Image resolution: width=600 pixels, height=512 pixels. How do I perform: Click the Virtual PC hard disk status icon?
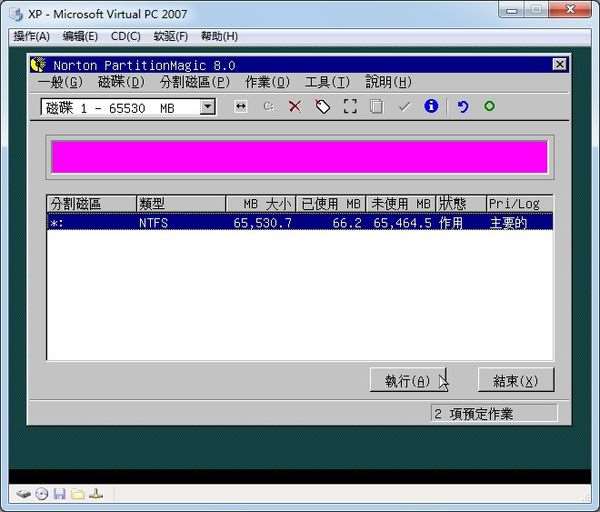[x=23, y=494]
